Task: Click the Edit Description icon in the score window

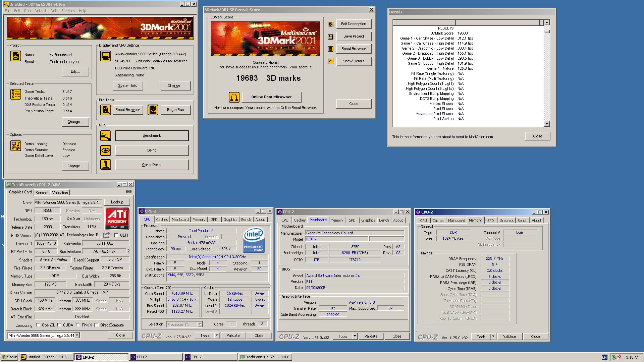Action: click(x=331, y=24)
